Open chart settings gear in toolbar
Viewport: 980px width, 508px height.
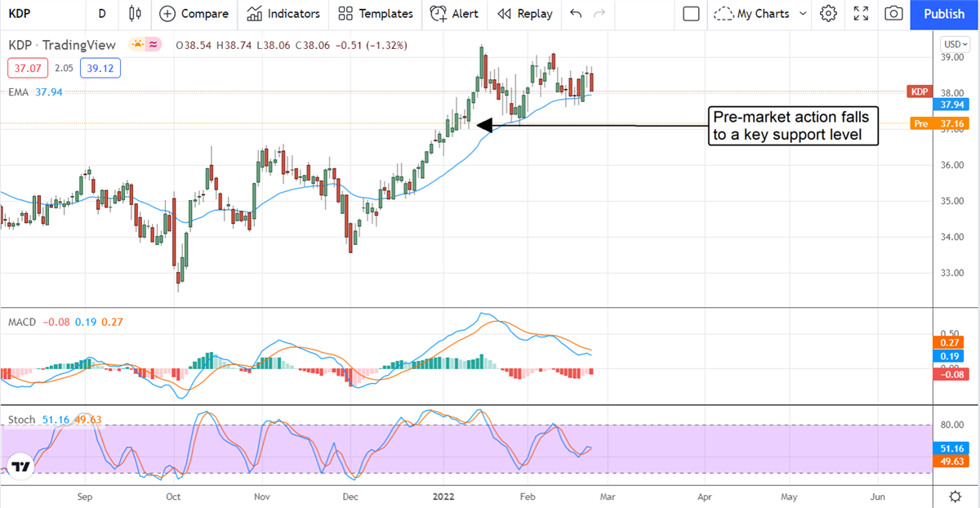829,14
